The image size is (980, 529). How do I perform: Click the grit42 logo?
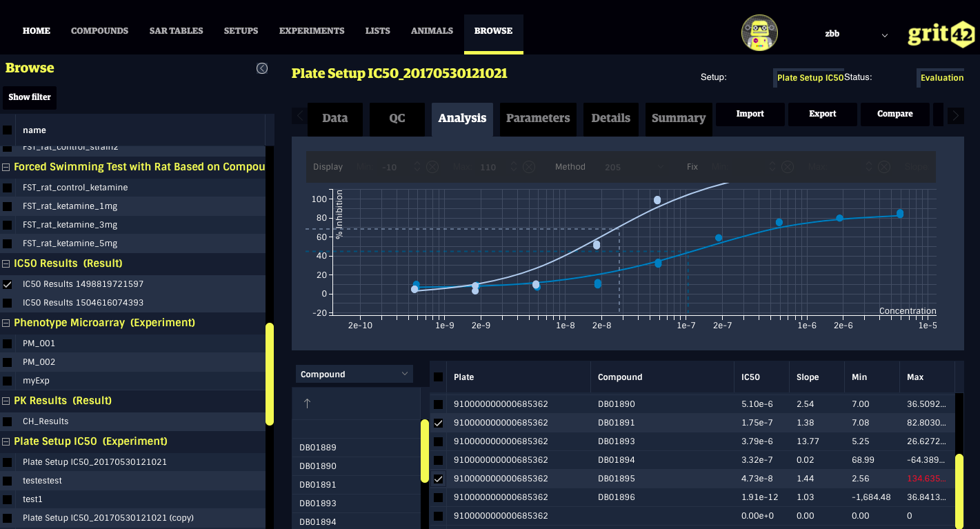pyautogui.click(x=939, y=33)
